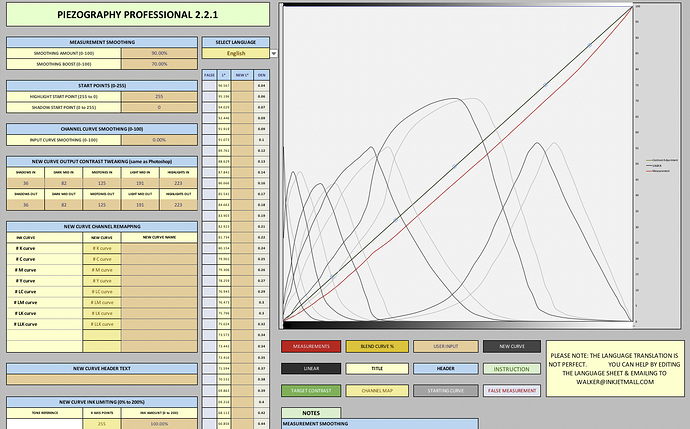Choose new curve mapping for # LLK curve

click(102, 324)
